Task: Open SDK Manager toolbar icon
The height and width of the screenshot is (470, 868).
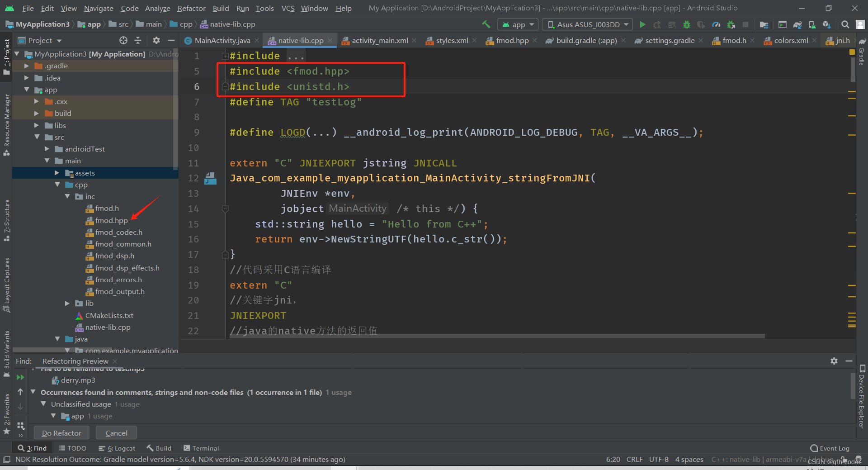Action: pyautogui.click(x=826, y=24)
